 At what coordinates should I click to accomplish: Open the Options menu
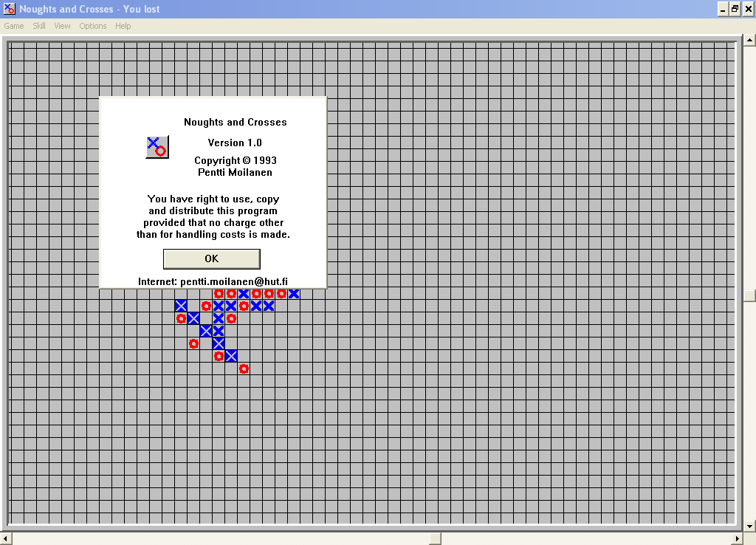pyautogui.click(x=92, y=26)
